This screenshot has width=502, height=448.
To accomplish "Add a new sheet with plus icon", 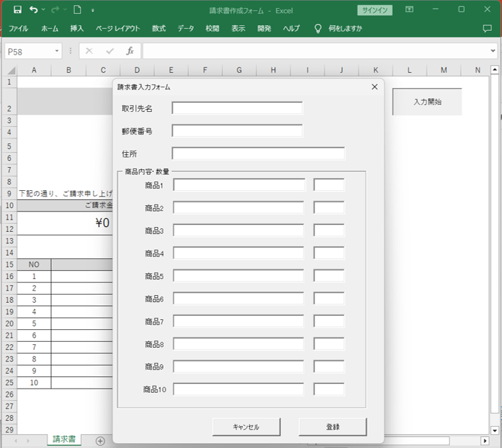I will (x=100, y=440).
